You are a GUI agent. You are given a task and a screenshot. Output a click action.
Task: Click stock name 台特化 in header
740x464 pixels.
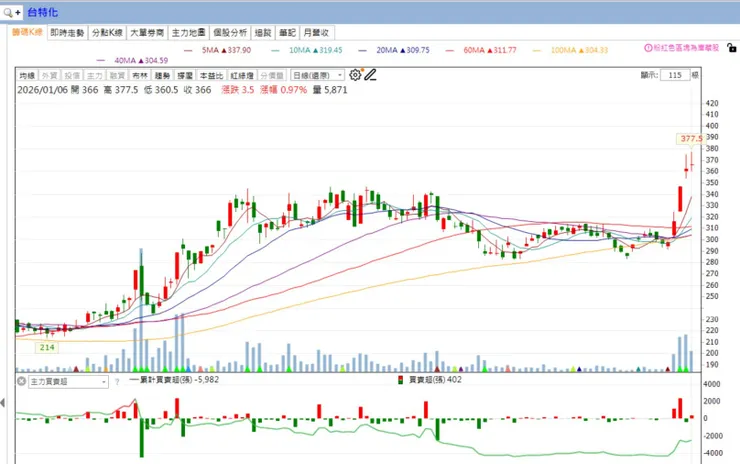click(x=42, y=12)
